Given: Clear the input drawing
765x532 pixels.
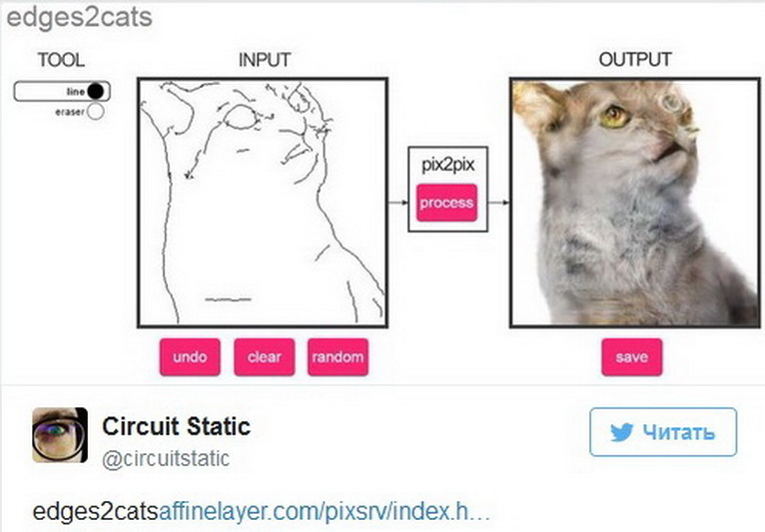Looking at the screenshot, I should click(x=265, y=357).
